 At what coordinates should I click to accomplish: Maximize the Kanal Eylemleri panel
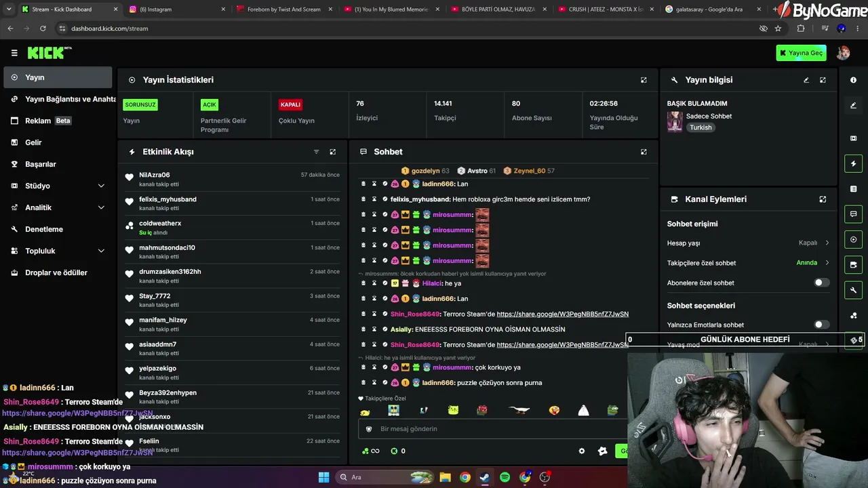coord(823,199)
